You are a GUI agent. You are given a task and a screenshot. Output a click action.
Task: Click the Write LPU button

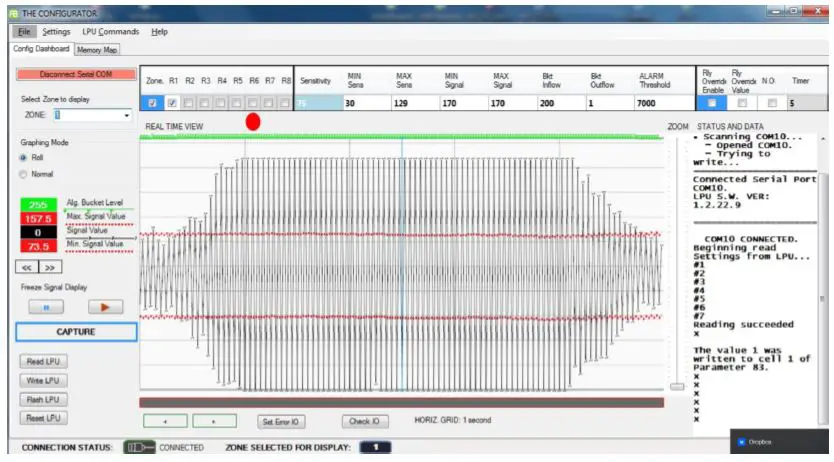pos(44,381)
